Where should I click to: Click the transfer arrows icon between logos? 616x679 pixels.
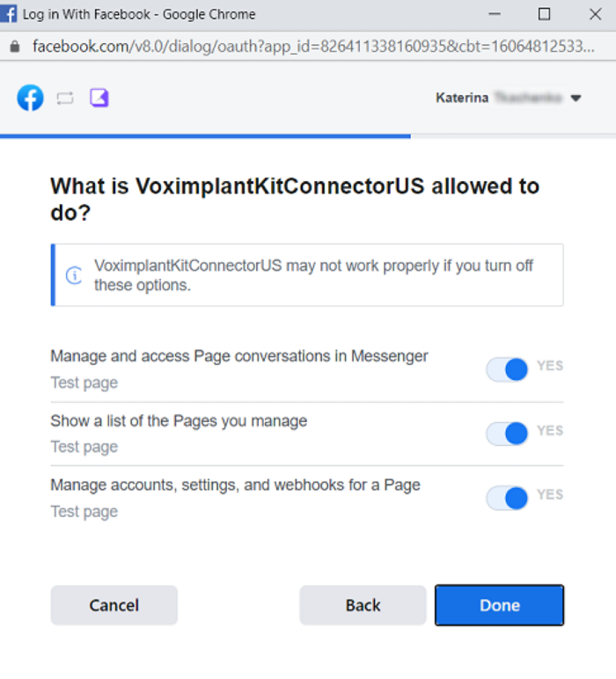65,99
